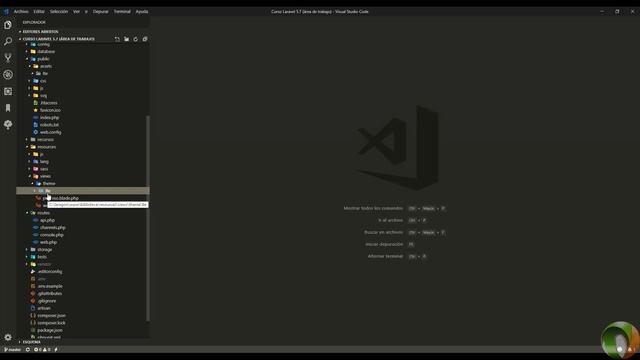Open the Source Control view

pyautogui.click(x=8, y=58)
